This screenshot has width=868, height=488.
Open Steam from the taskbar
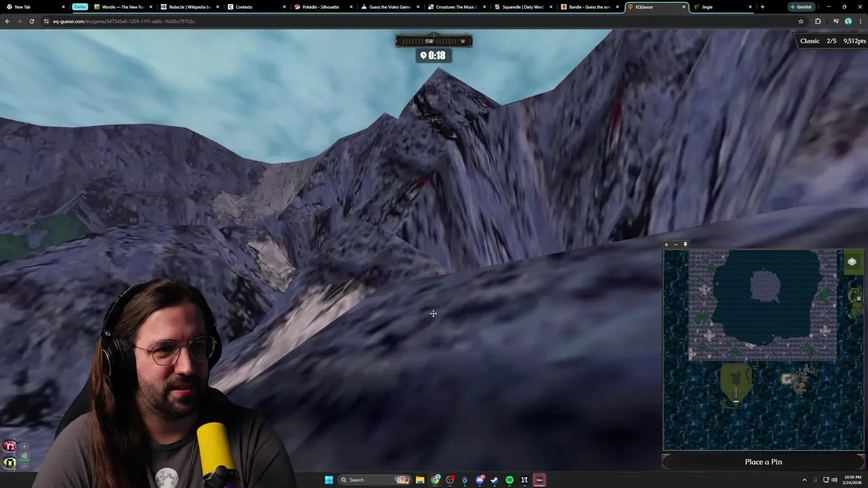coord(494,480)
